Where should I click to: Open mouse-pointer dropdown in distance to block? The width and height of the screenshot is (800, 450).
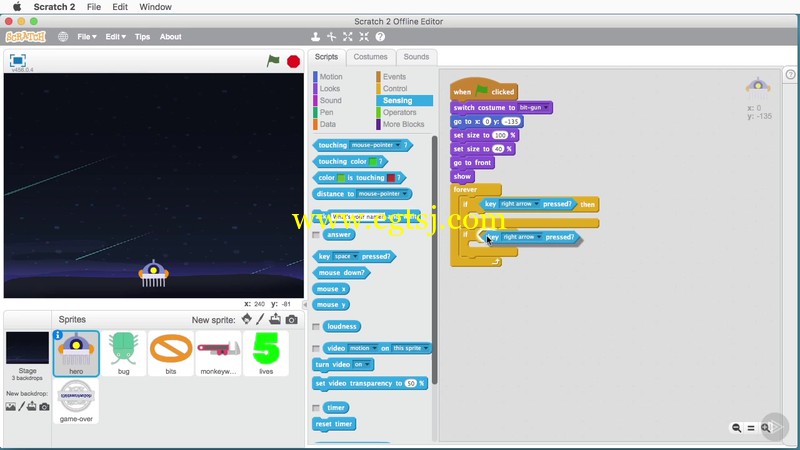(x=383, y=194)
